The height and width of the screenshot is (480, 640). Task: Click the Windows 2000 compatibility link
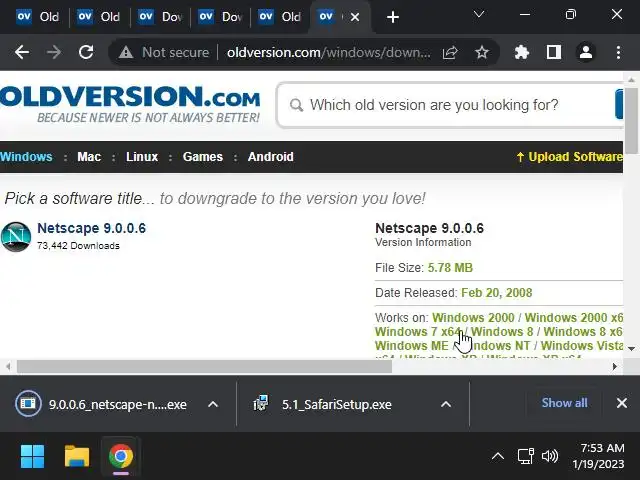click(473, 318)
